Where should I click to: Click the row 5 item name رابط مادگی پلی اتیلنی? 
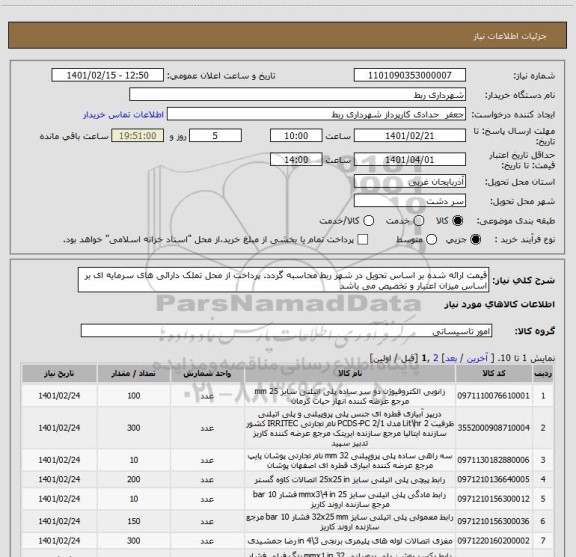coord(350,499)
